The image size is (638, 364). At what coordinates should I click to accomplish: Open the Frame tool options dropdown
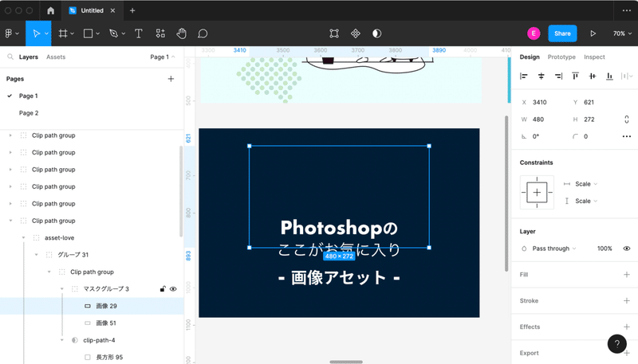(72, 33)
